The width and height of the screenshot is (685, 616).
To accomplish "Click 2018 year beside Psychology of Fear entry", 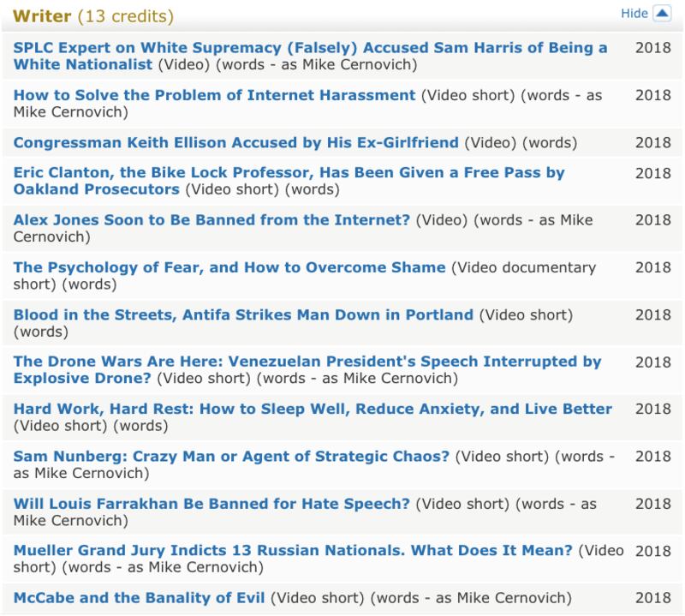I will click(652, 267).
